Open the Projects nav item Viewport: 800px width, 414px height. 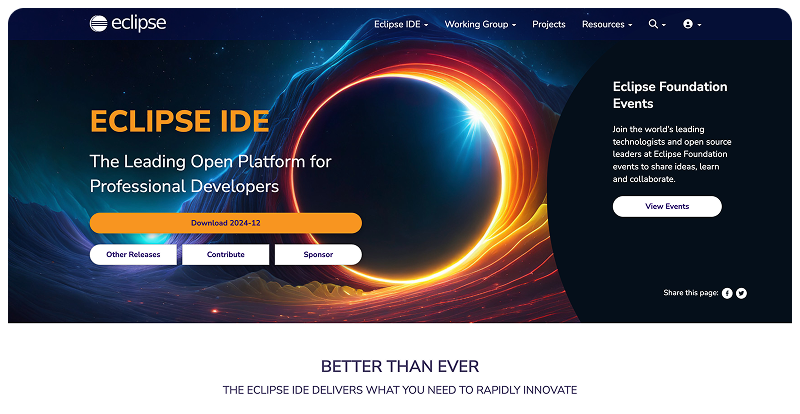click(x=548, y=24)
